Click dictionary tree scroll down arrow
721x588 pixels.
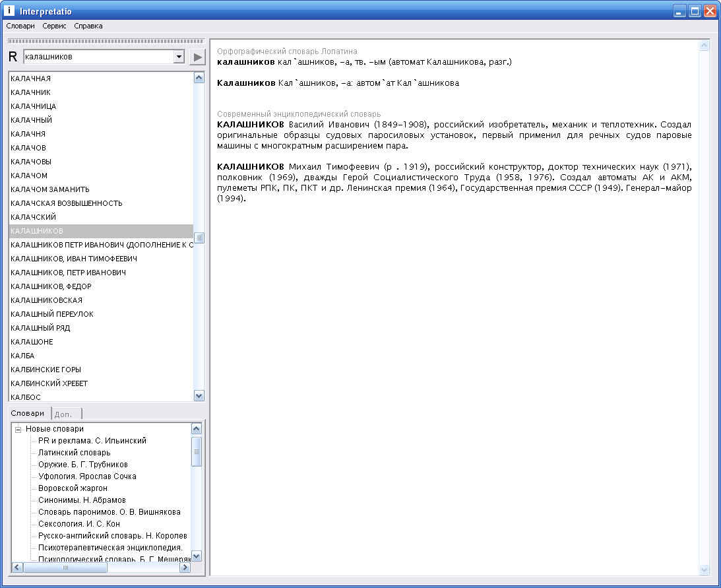[x=197, y=556]
